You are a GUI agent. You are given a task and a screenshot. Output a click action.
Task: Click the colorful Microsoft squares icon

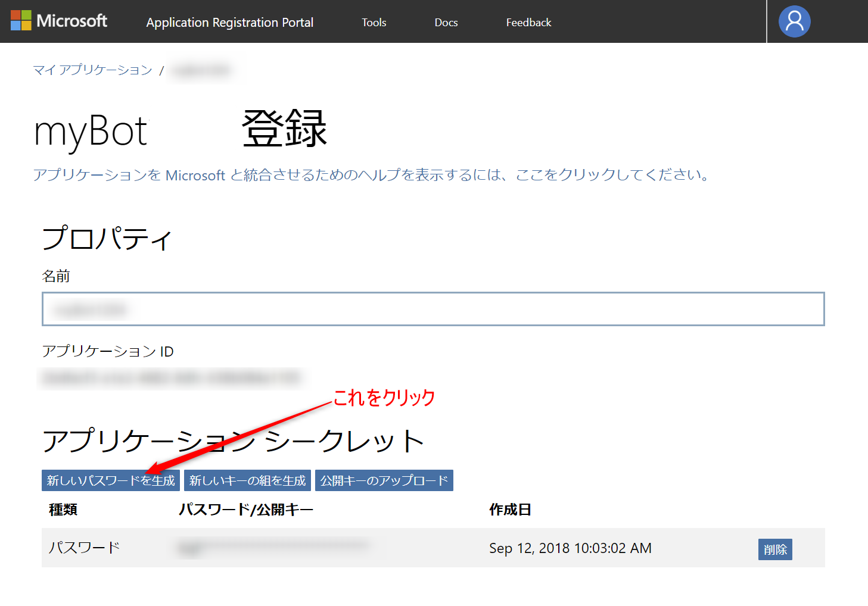coord(21,21)
